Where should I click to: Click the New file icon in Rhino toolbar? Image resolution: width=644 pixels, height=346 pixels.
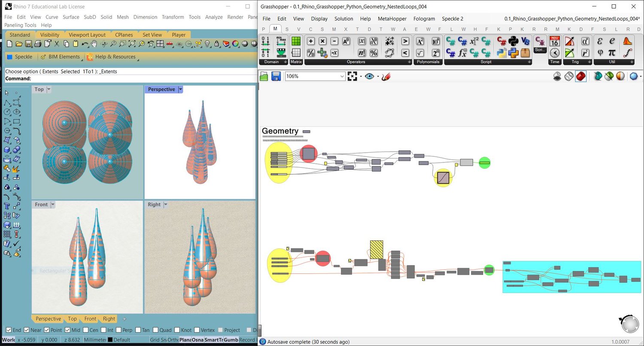pyautogui.click(x=10, y=44)
